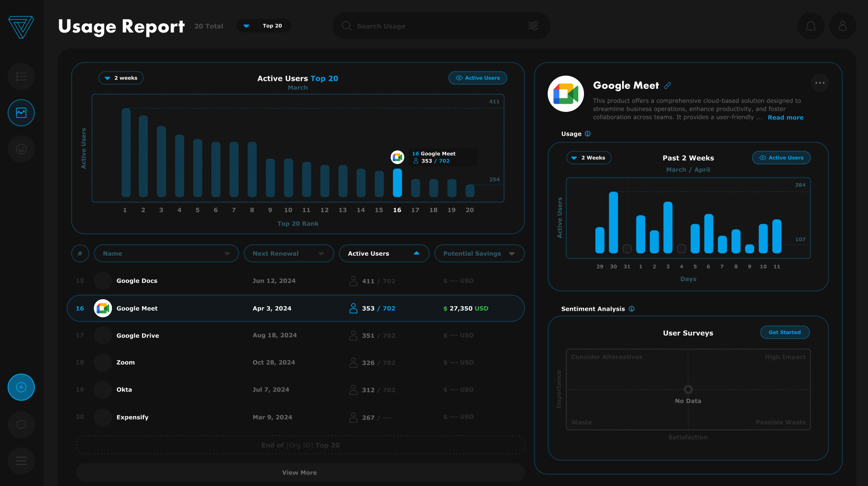Click the app logo in the sidebar
This screenshot has height=486, width=868.
point(21,27)
